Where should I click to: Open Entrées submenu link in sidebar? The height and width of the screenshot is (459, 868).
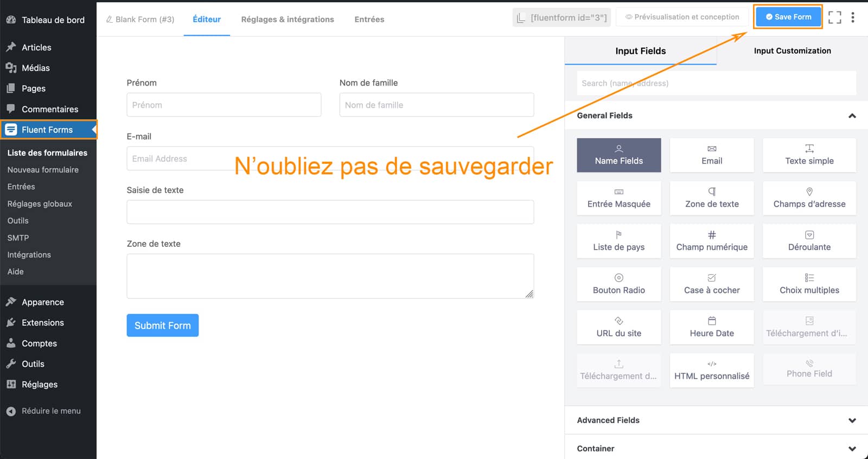(21, 187)
